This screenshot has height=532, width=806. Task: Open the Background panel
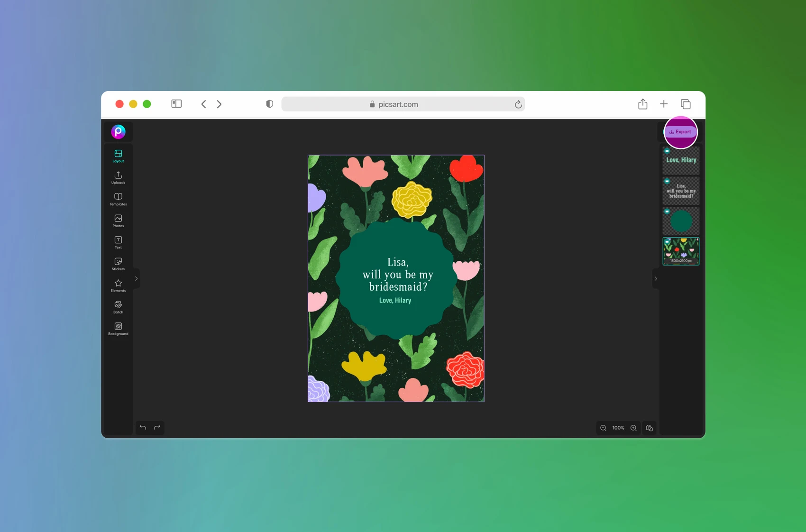[118, 328]
